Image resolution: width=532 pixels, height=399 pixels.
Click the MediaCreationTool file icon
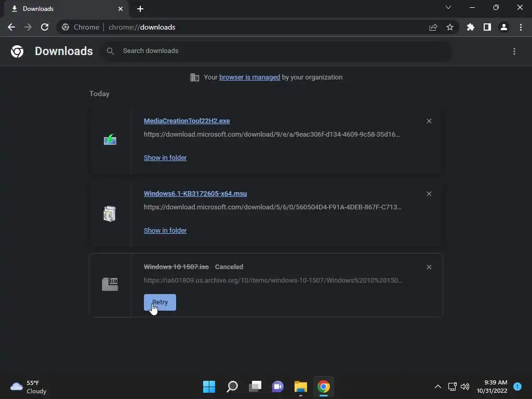pos(110,139)
